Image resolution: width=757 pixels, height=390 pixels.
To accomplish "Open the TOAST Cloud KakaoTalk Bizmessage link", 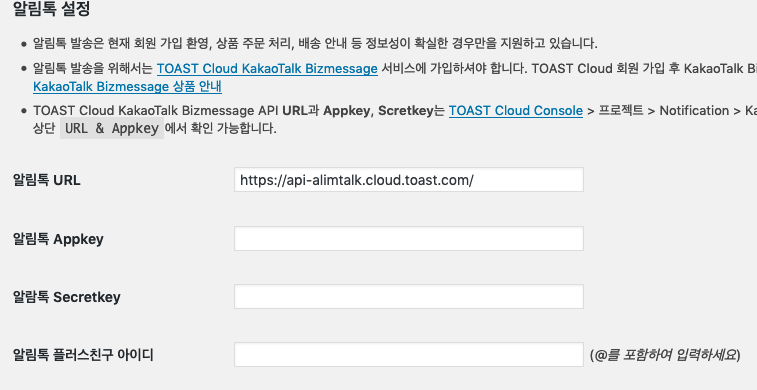I will coord(267,69).
